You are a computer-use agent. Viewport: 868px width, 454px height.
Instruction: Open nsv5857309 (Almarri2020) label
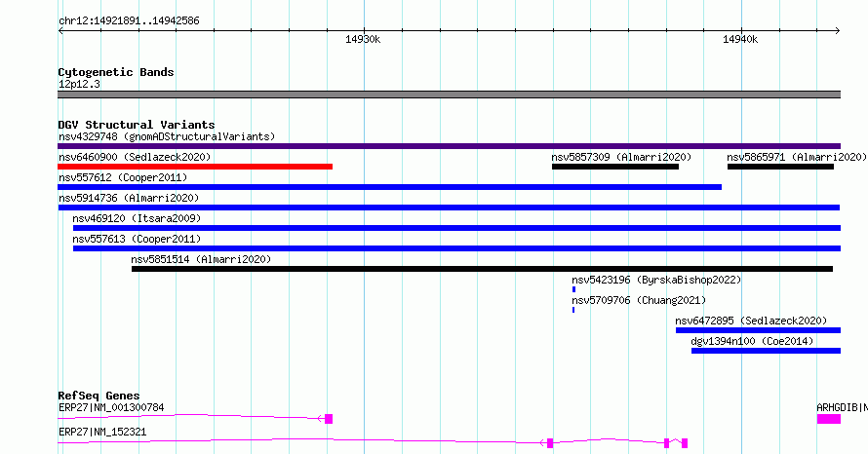(x=621, y=157)
